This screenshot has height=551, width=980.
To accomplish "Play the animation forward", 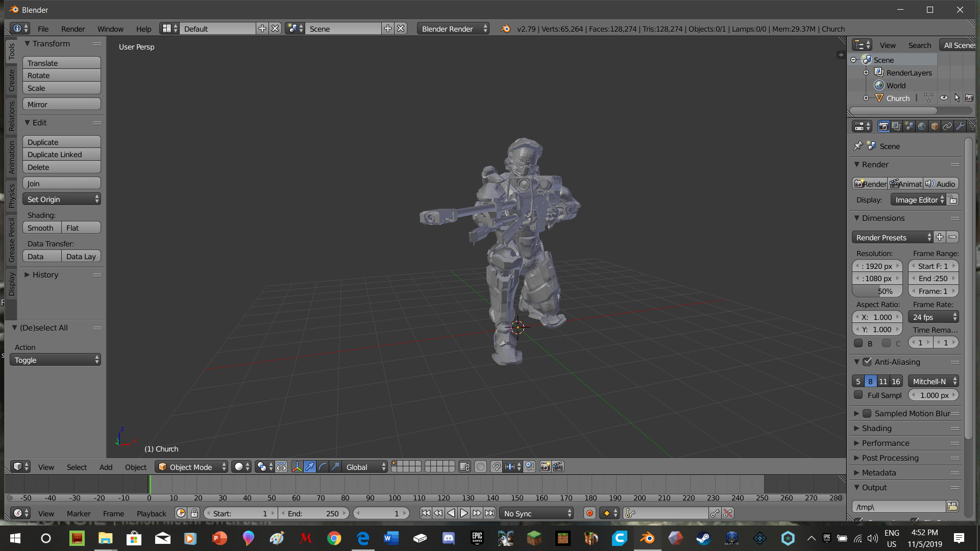I will click(x=463, y=513).
